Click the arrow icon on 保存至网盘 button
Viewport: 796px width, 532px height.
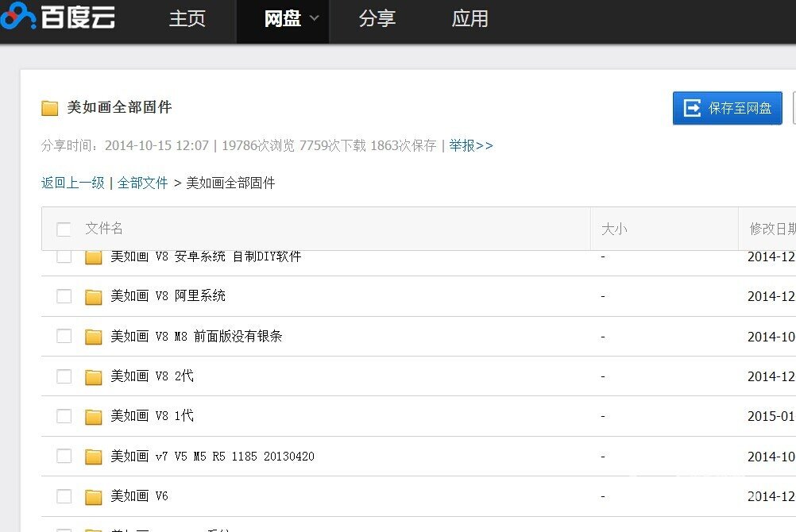tap(692, 108)
